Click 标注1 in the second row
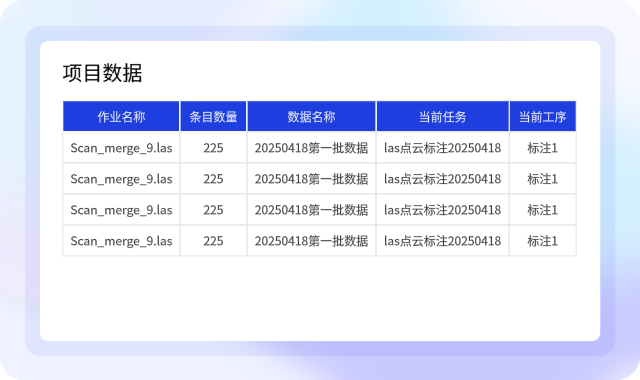The image size is (640, 380). [x=542, y=179]
